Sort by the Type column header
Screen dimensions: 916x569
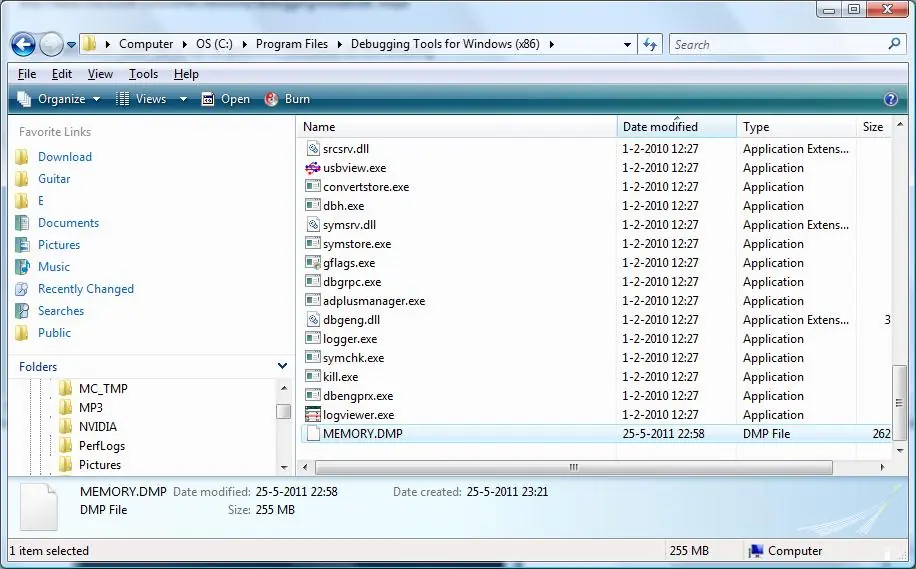(796, 127)
